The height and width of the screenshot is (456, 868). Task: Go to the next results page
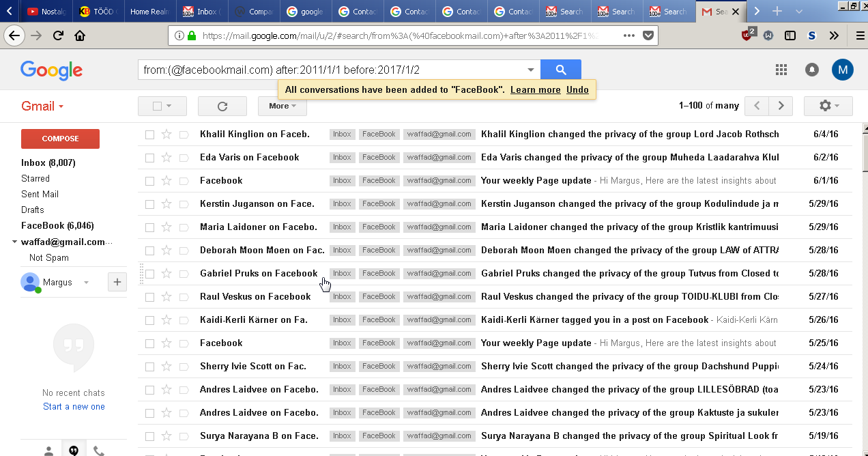781,106
